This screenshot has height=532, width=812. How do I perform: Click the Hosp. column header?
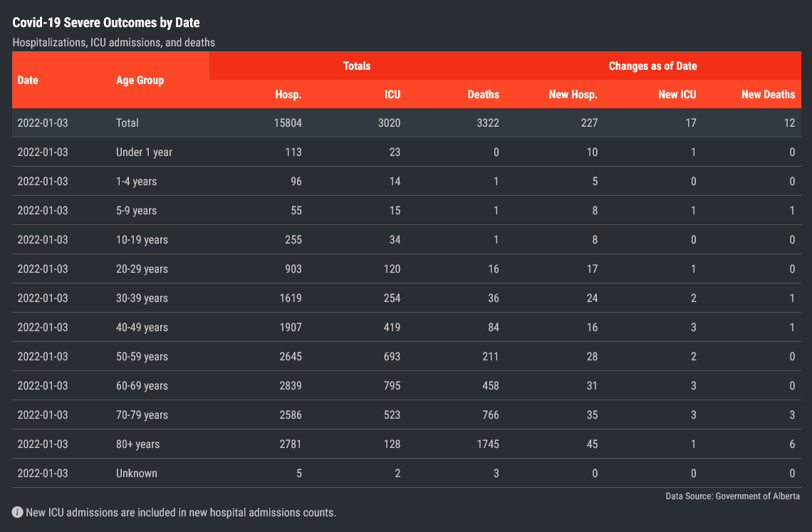click(x=288, y=94)
